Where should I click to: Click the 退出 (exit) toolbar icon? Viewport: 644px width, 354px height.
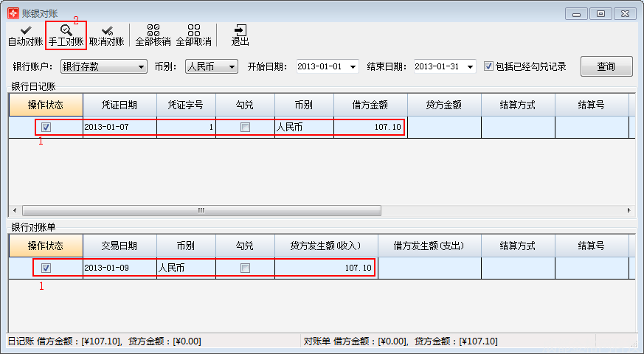click(x=240, y=35)
